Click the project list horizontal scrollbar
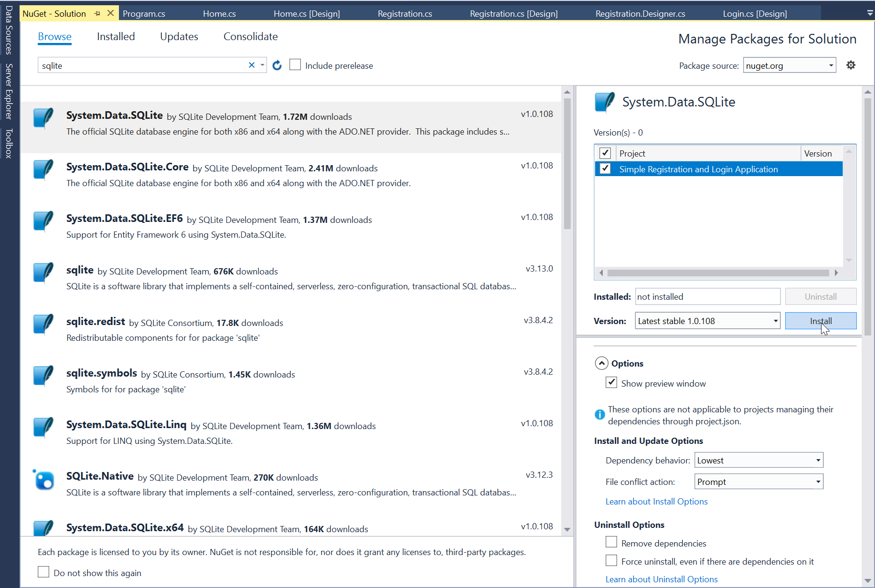Image resolution: width=875 pixels, height=588 pixels. click(718, 273)
